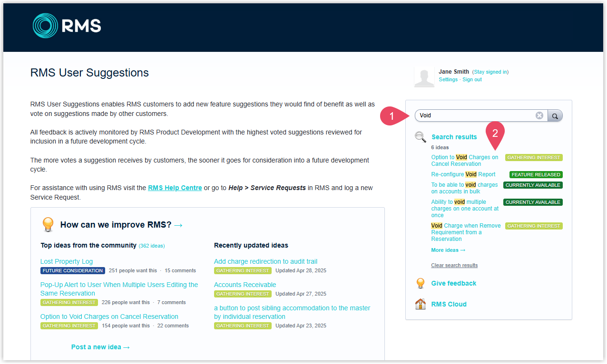The image size is (607, 364).
Task: Open the Settings link
Action: [448, 80]
